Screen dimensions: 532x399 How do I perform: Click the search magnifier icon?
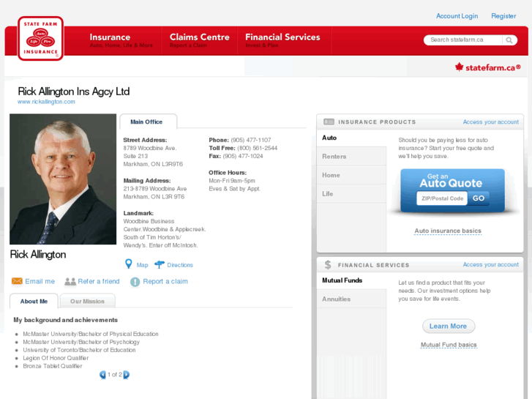pos(509,40)
